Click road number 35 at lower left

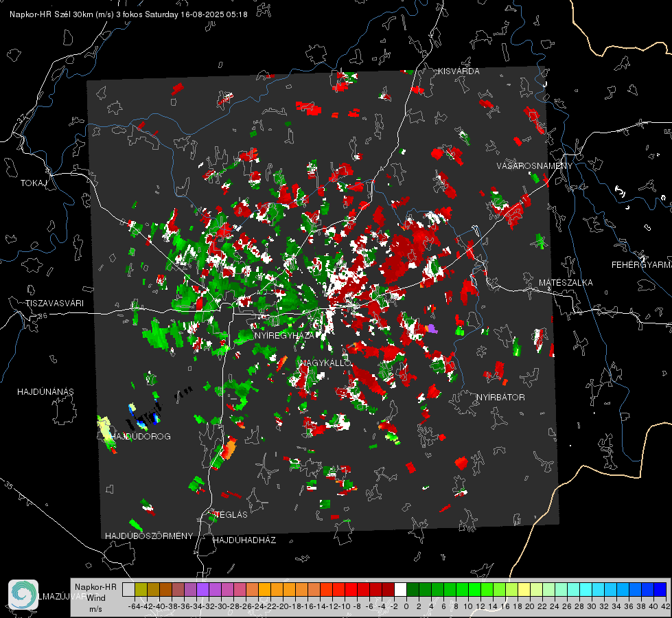coord(9,485)
